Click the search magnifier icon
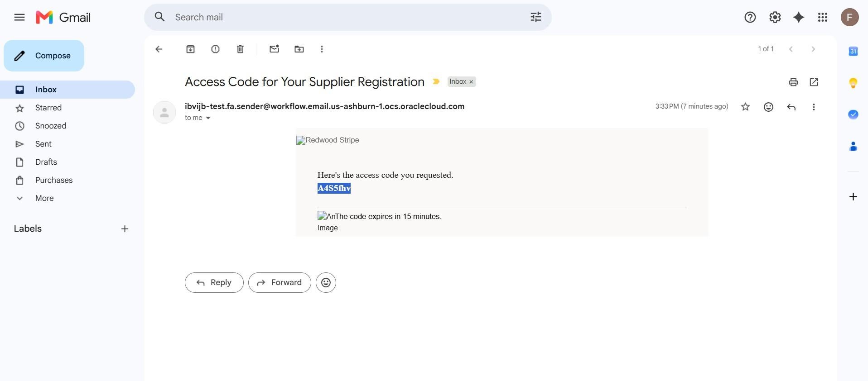868x381 pixels. point(159,17)
